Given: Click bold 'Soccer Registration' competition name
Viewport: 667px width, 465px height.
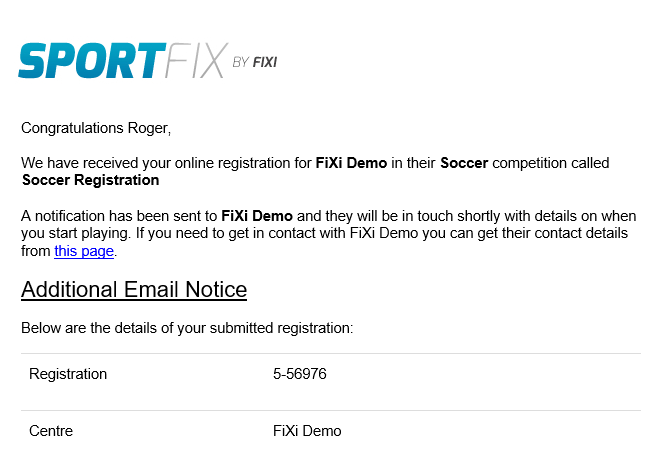Looking at the screenshot, I should coord(91,180).
